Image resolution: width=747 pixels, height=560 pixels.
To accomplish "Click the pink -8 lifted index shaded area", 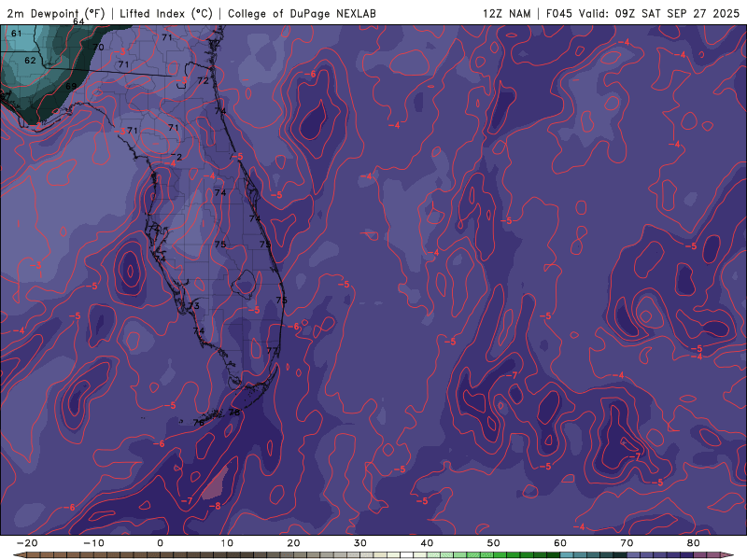I will click(218, 483).
